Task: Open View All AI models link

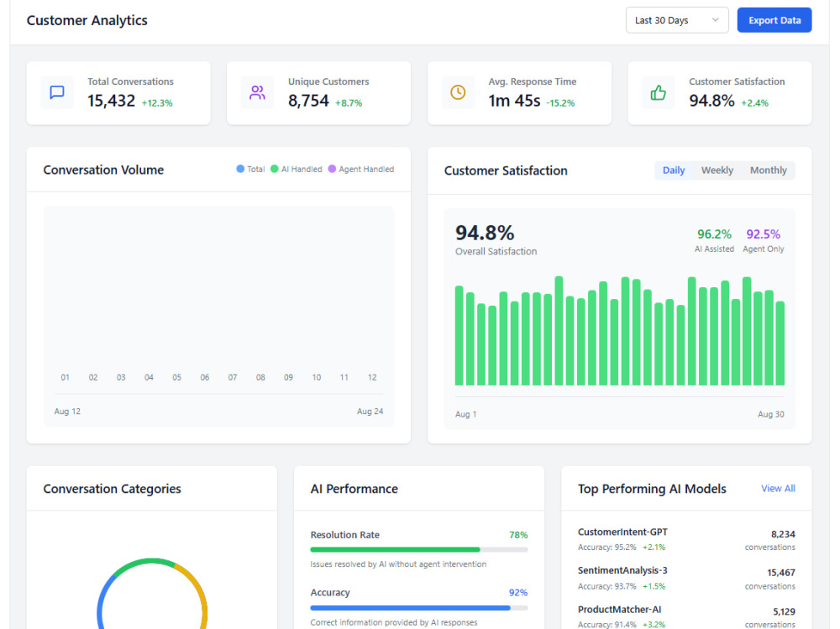Action: [x=778, y=489]
